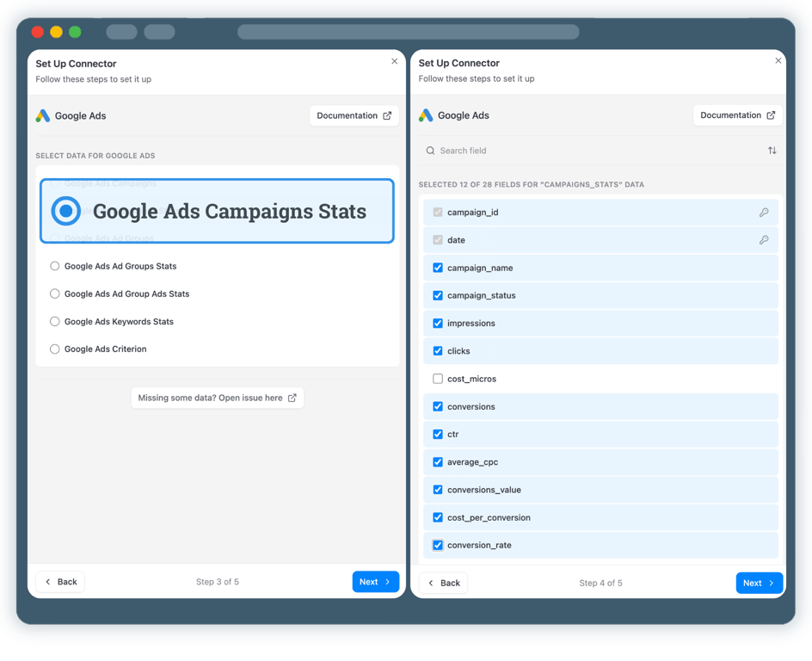Go Back from Step 4

point(443,583)
